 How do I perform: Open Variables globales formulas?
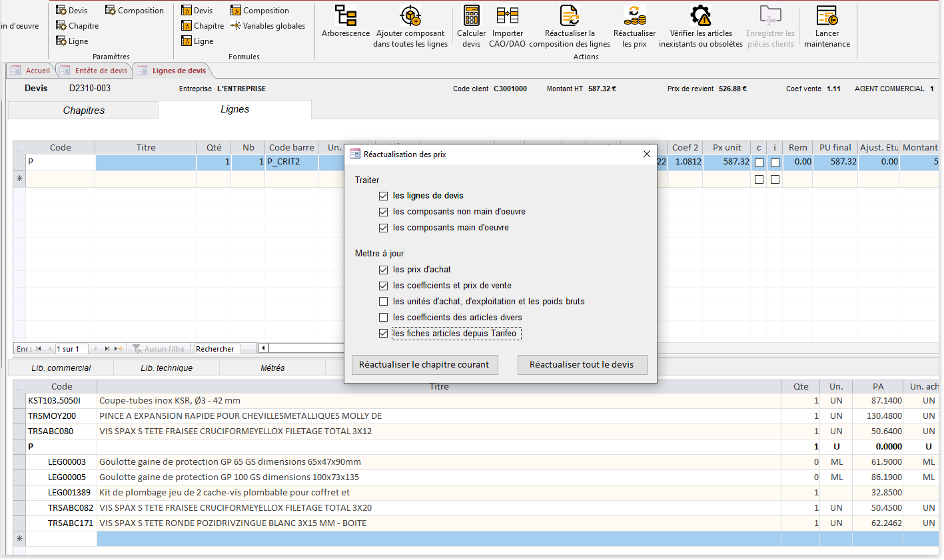point(268,26)
